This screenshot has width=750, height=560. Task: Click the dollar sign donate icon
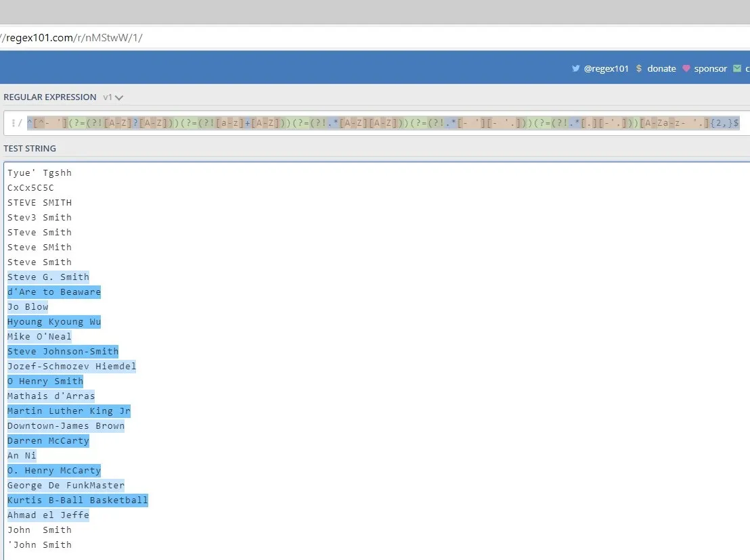(638, 69)
